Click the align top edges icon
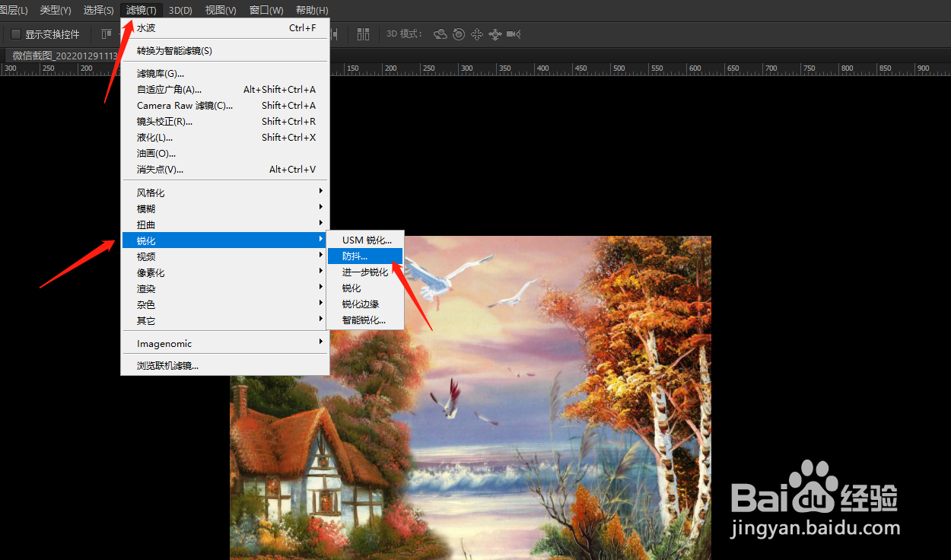The height and width of the screenshot is (560, 951). tap(106, 34)
